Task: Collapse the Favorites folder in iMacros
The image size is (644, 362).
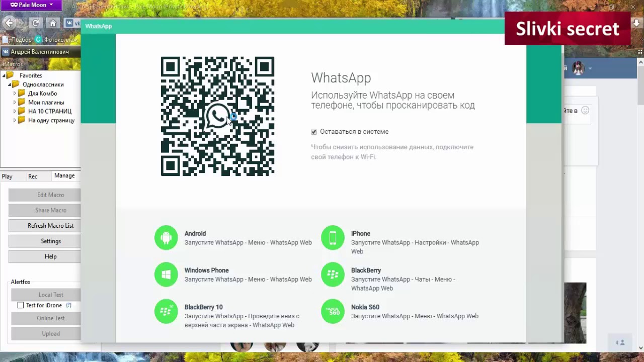Action: point(4,75)
